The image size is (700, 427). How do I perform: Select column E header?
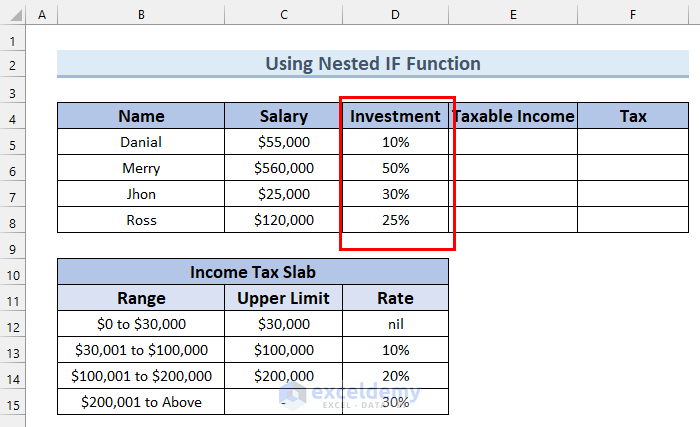pyautogui.click(x=513, y=15)
